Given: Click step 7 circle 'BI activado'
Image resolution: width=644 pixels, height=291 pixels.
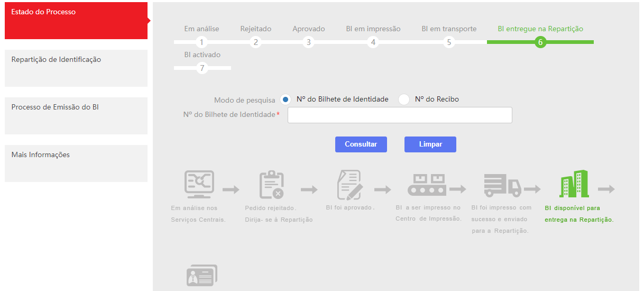Looking at the screenshot, I should click(201, 68).
